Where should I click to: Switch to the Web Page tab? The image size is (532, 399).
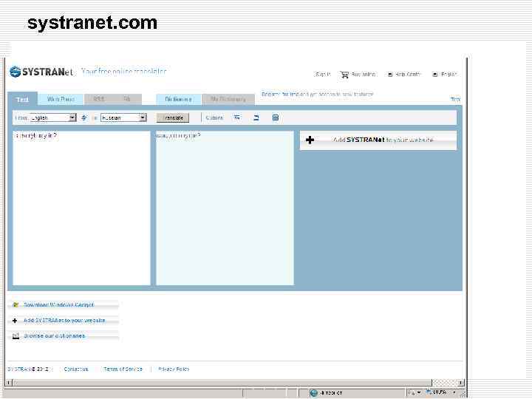pos(61,99)
